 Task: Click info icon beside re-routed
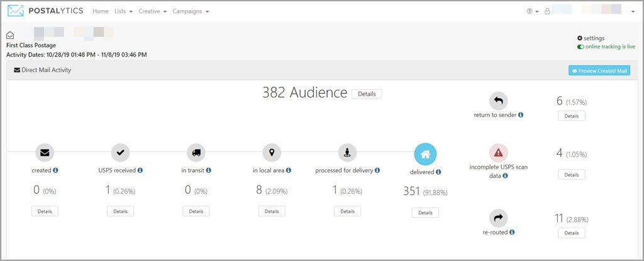click(x=512, y=232)
